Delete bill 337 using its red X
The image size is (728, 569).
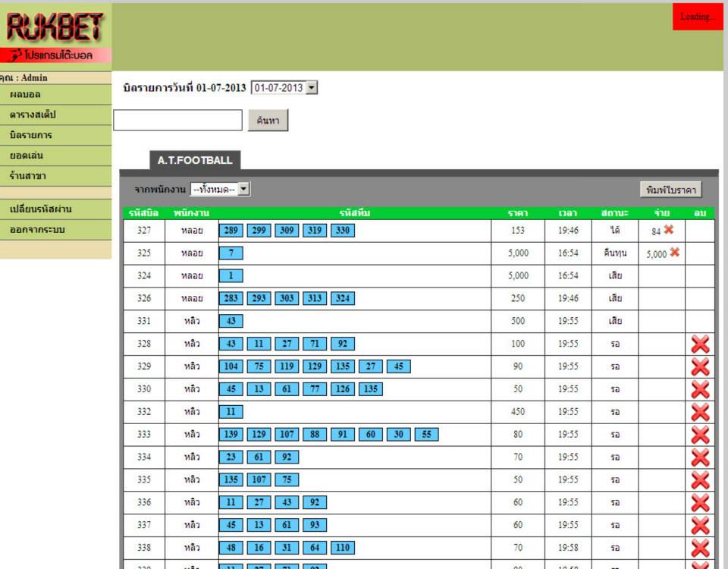(x=700, y=526)
